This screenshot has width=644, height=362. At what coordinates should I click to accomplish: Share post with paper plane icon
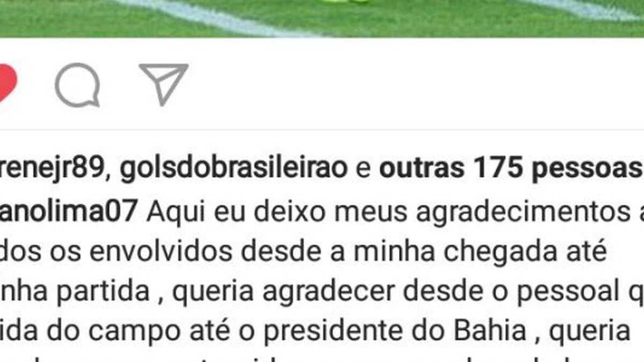[x=164, y=84]
